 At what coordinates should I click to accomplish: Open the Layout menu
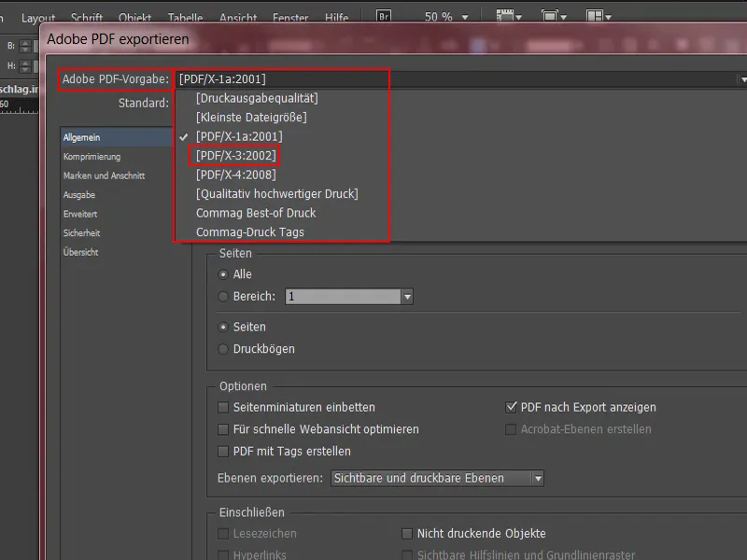click(x=38, y=18)
